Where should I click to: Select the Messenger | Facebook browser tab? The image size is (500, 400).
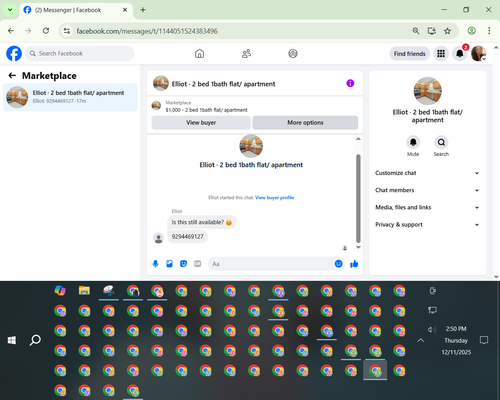[x=76, y=10]
